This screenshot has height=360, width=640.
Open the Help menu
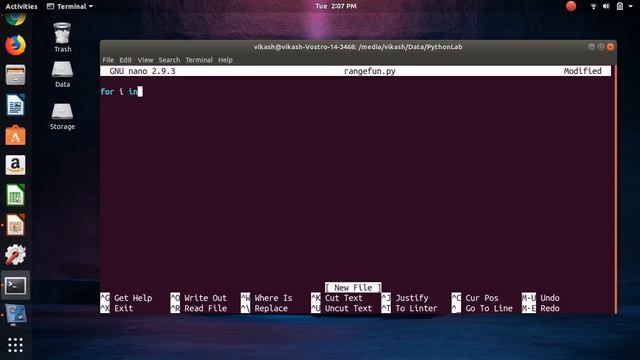click(x=225, y=60)
